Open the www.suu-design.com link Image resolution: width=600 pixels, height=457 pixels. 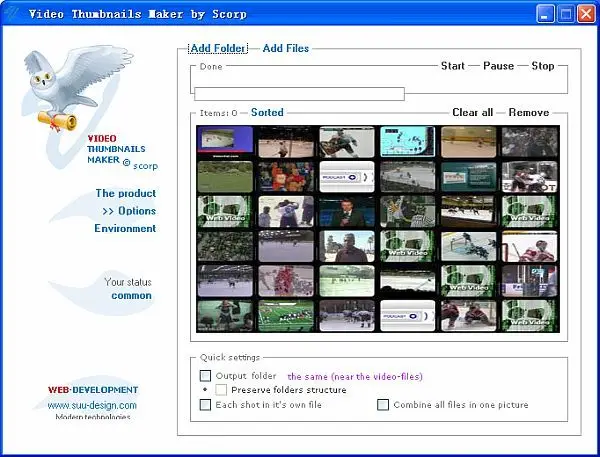tap(92, 405)
